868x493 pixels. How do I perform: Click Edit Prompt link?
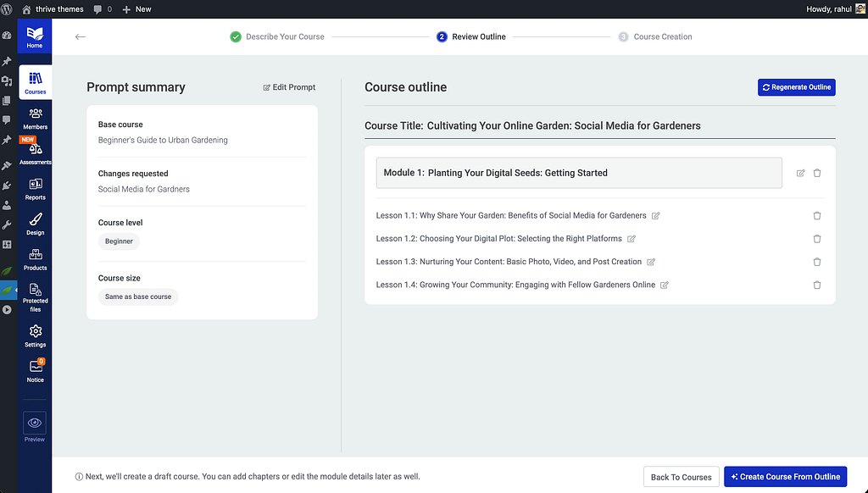tap(289, 87)
